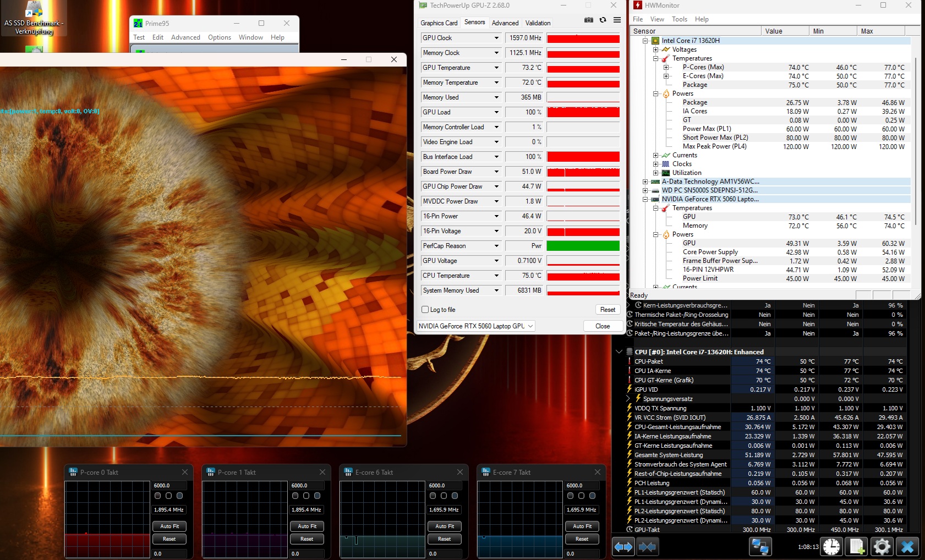The height and width of the screenshot is (560, 925).
Task: Click Auto Fit in P-core 0 Takt graph
Action: click(x=169, y=526)
